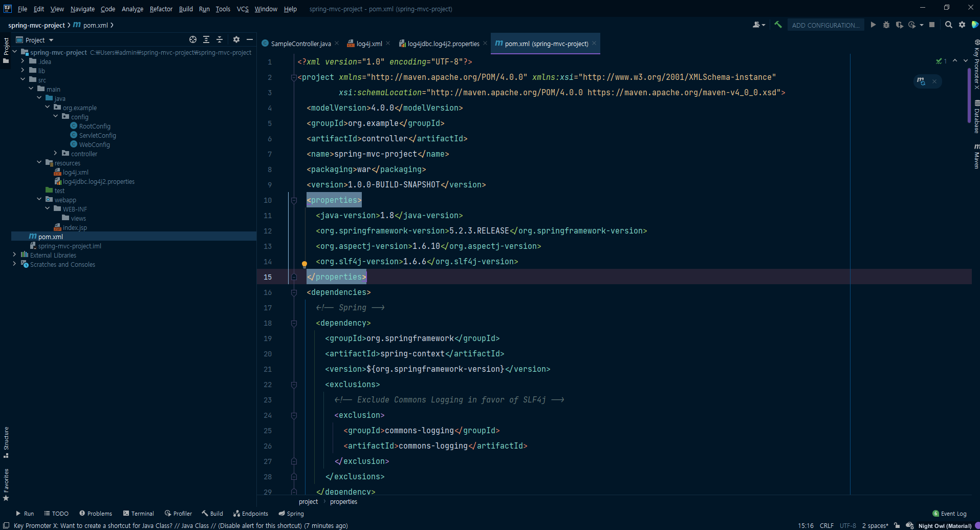The height and width of the screenshot is (530, 980).
Task: Open the Navigate menu
Action: point(82,9)
